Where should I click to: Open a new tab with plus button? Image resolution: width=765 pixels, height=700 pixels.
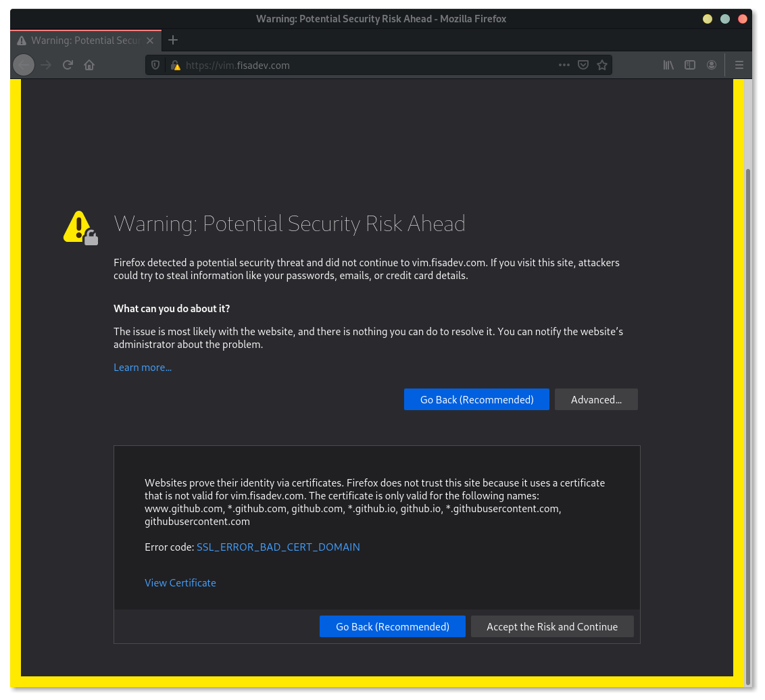tap(173, 40)
